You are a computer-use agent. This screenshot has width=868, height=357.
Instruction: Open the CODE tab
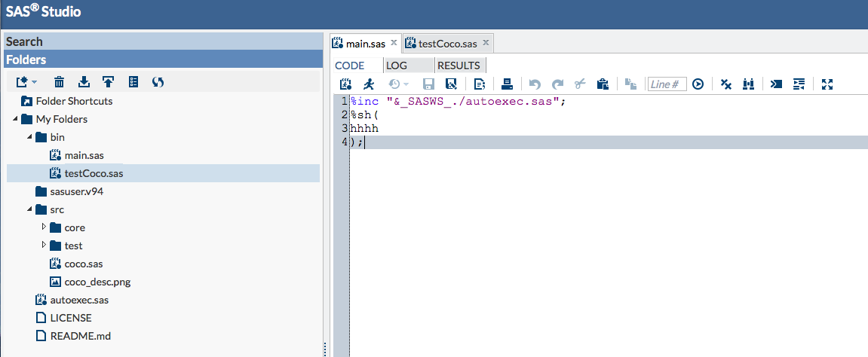pyautogui.click(x=350, y=66)
